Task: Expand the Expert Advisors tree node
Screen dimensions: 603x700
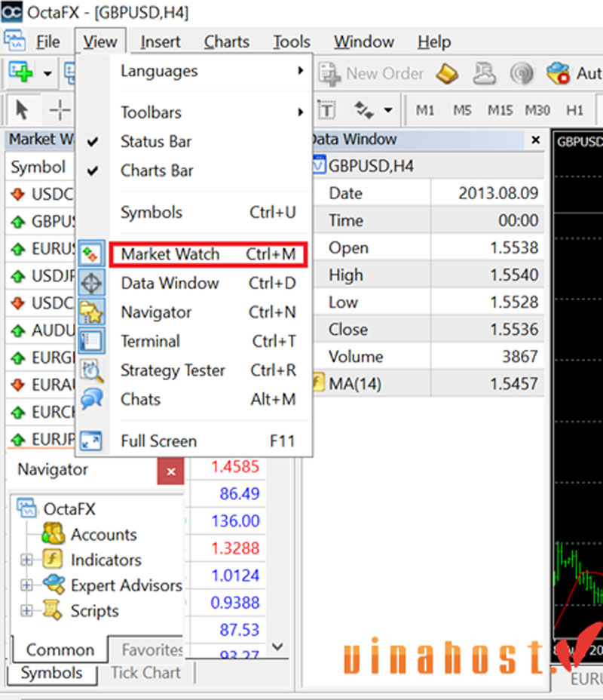Action: (26, 585)
